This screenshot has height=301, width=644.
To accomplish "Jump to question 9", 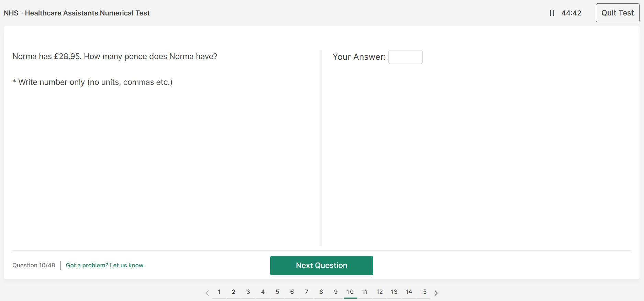I will 336,292.
